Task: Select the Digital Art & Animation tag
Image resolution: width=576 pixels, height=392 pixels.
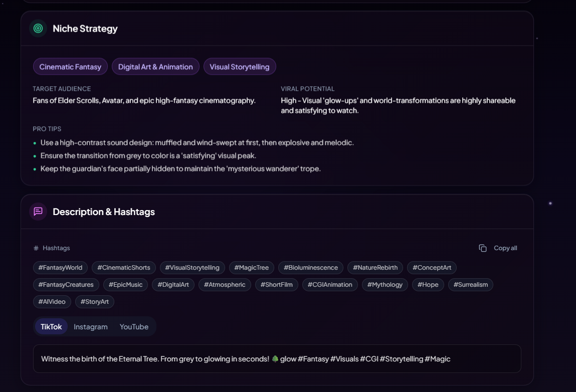Action: [155, 67]
